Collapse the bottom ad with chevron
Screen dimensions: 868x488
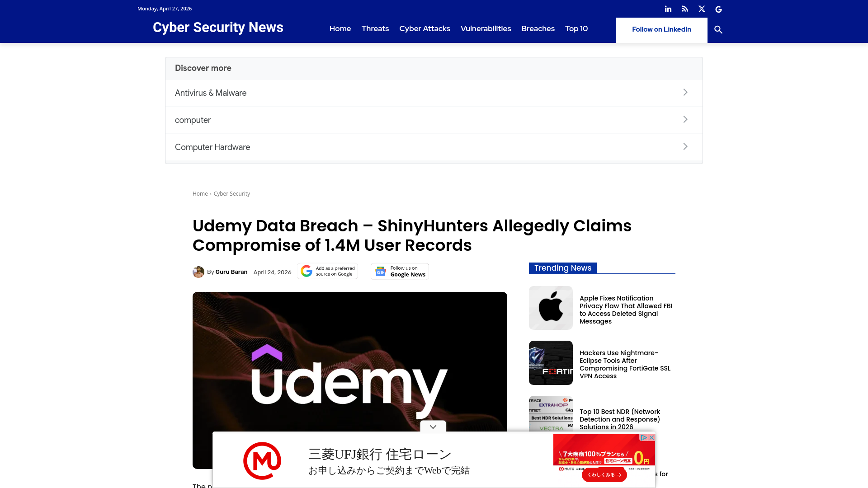tap(433, 427)
